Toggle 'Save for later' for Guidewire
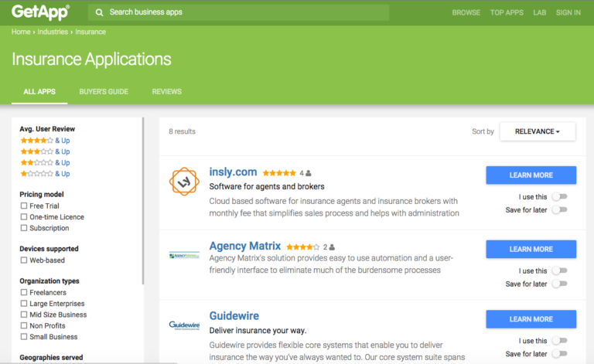Viewport: 594px width, 364px height. pyautogui.click(x=559, y=354)
